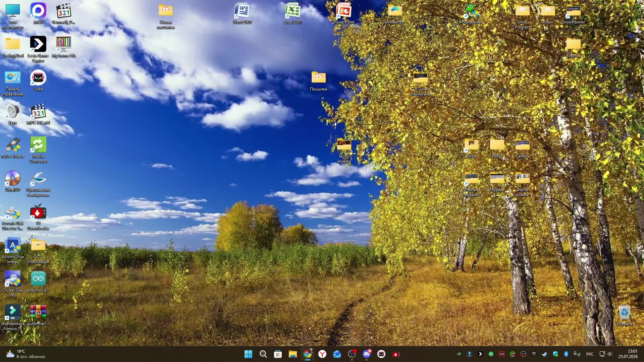644x362 pixels.
Task: Open Bluetooth tray icon
Action: (x=566, y=354)
